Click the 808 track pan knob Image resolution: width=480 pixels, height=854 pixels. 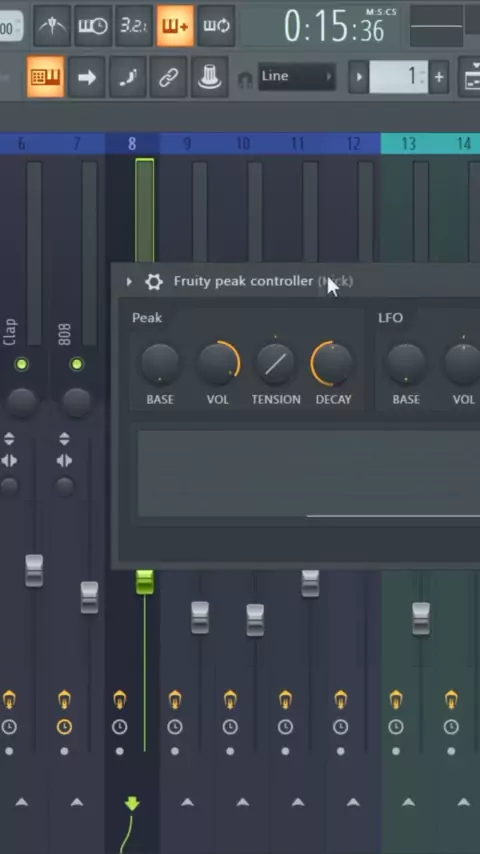pyautogui.click(x=76, y=403)
